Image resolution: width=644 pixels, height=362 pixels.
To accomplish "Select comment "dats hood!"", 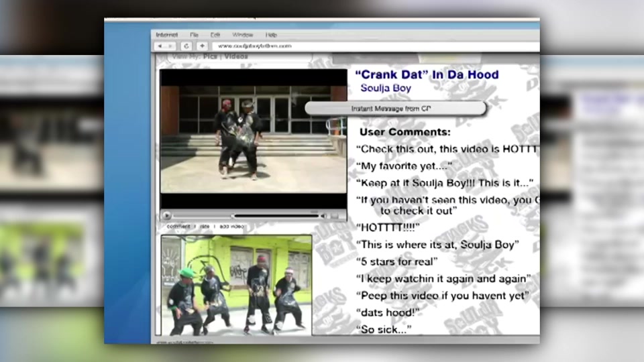I will pos(388,313).
